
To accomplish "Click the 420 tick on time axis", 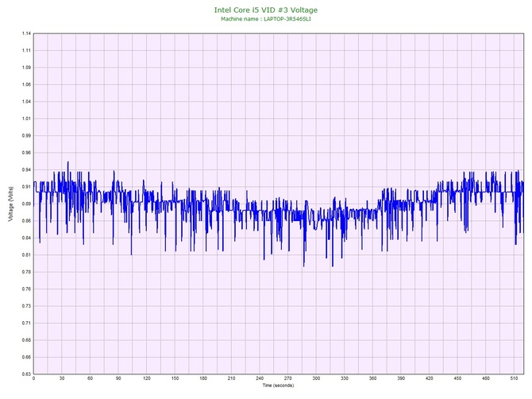I will tap(430, 378).
